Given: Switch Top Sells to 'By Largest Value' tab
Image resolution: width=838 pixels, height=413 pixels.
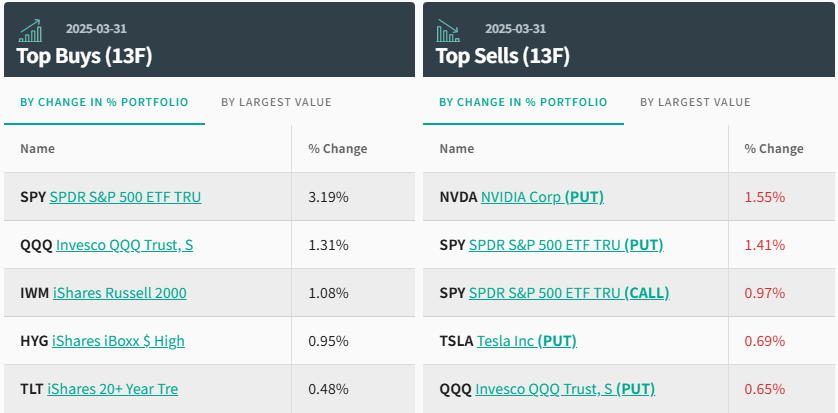Looking at the screenshot, I should pos(695,102).
